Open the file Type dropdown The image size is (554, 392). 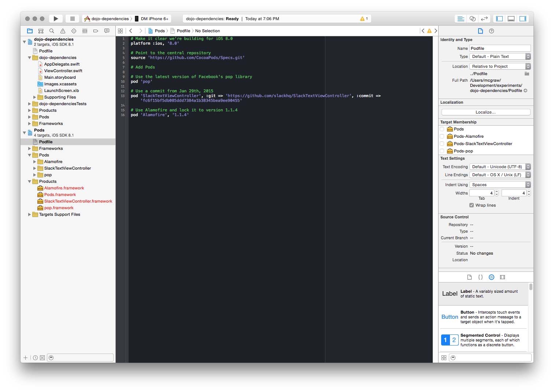pyautogui.click(x=500, y=56)
